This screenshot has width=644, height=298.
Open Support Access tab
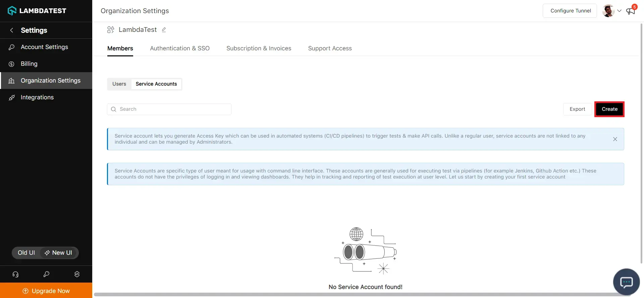coord(330,48)
